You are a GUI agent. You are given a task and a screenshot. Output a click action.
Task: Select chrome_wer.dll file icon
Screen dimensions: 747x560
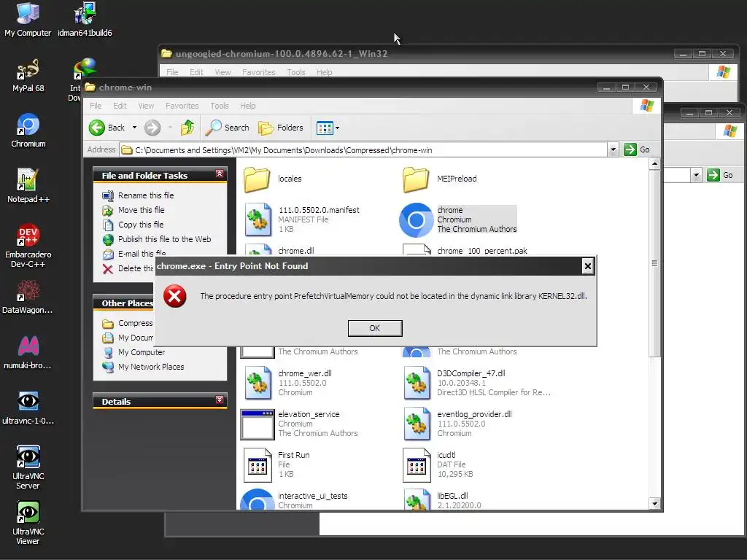(258, 383)
